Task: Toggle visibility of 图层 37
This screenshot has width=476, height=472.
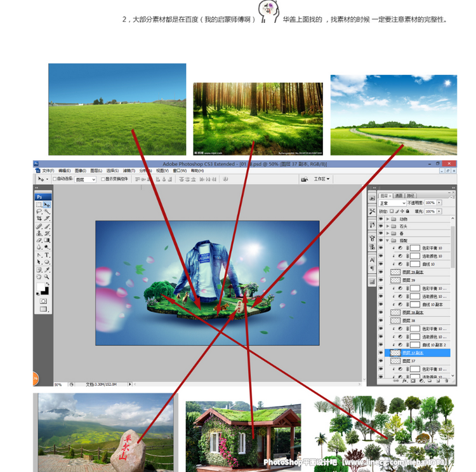Action: [381, 361]
